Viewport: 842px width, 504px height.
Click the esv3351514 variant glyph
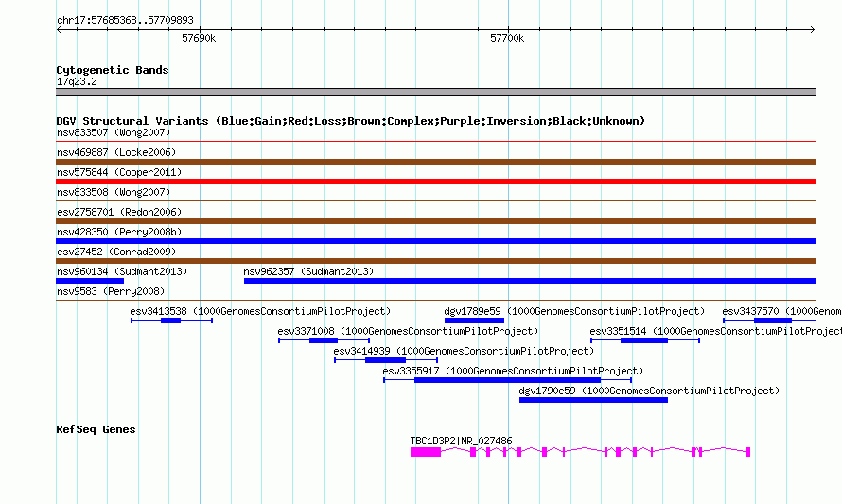pos(645,340)
